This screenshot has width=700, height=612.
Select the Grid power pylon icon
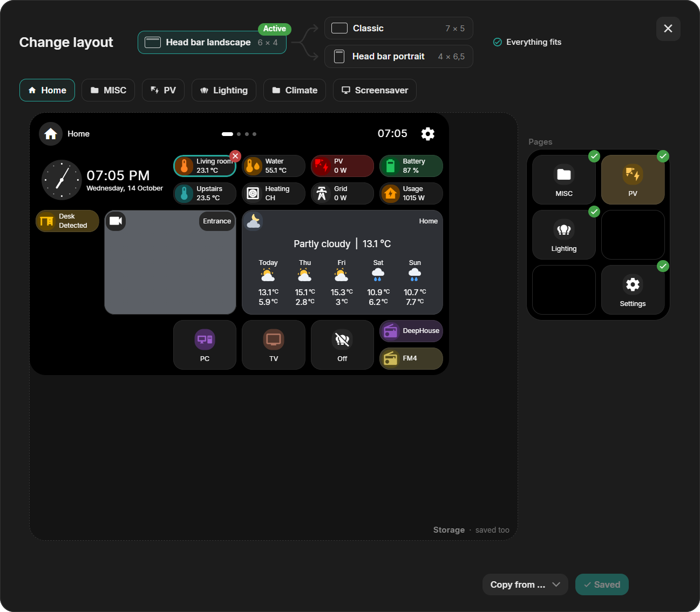coord(322,193)
